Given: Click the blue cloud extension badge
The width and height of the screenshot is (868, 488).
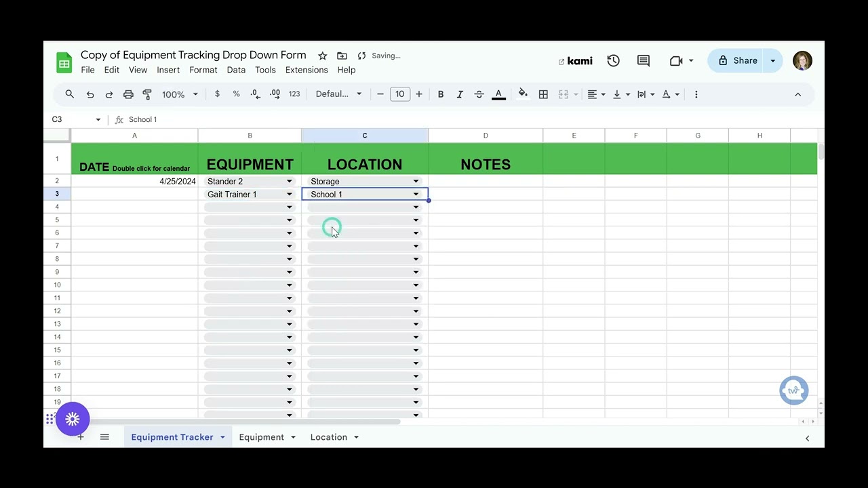Looking at the screenshot, I should click(x=794, y=390).
